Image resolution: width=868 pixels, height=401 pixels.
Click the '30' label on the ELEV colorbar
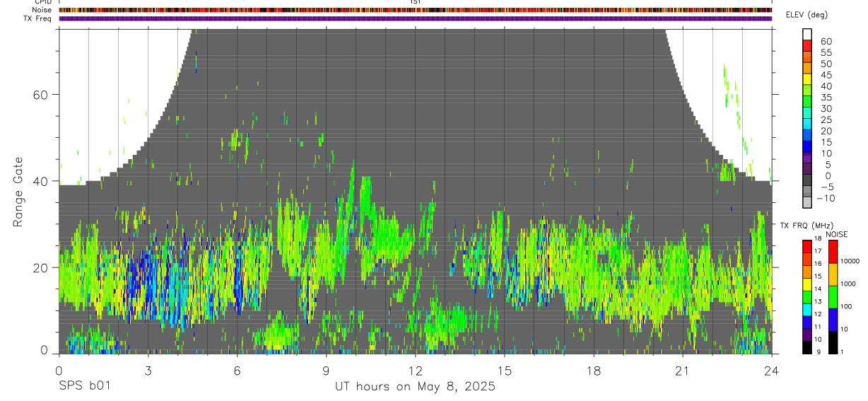click(x=826, y=108)
